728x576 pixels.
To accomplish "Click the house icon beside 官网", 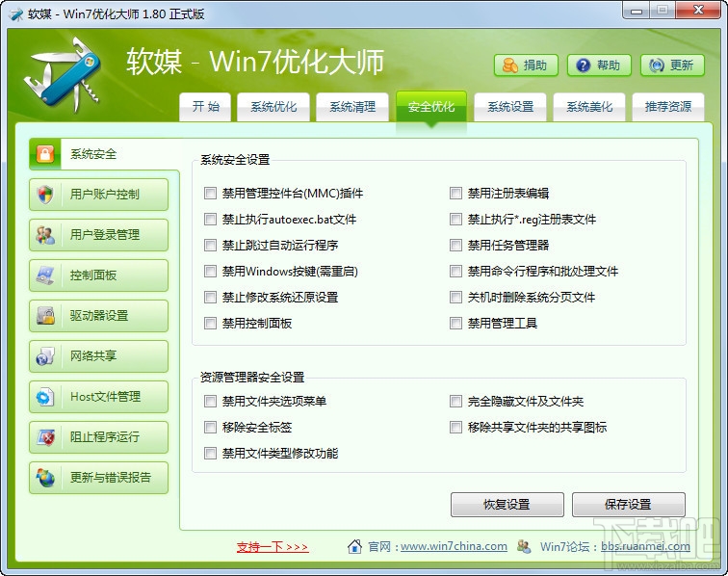I will point(354,546).
